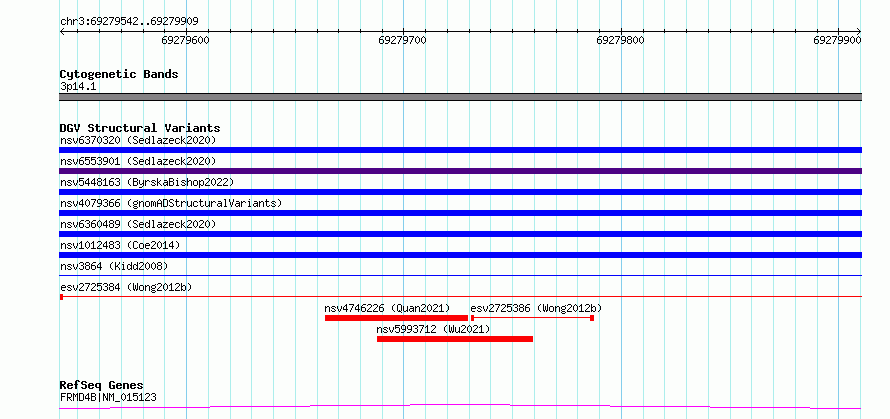Viewport: 890px width, 419px height.
Task: Click nsv3864 (Kidd2008) variant label
Action: [114, 266]
